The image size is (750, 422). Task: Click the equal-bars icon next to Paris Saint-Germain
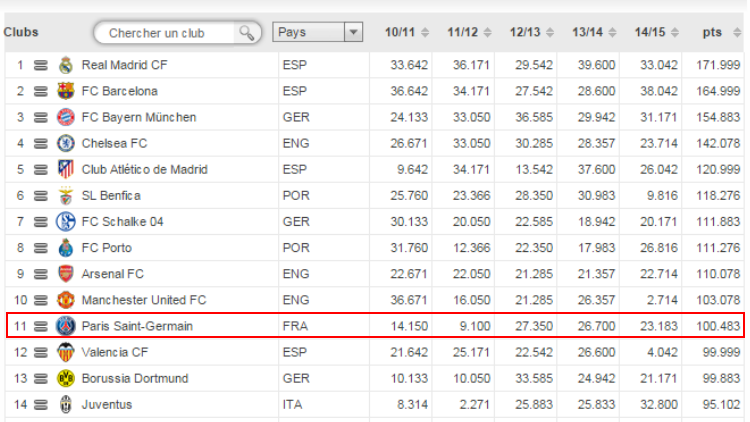click(x=41, y=326)
